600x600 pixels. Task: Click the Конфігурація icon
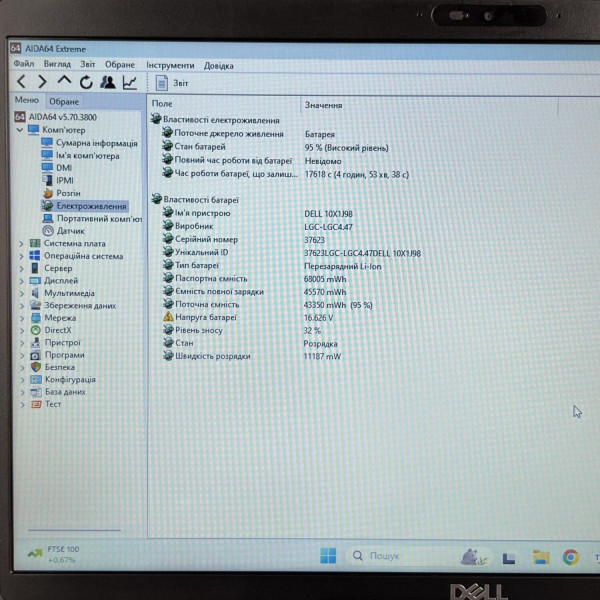coord(36,380)
